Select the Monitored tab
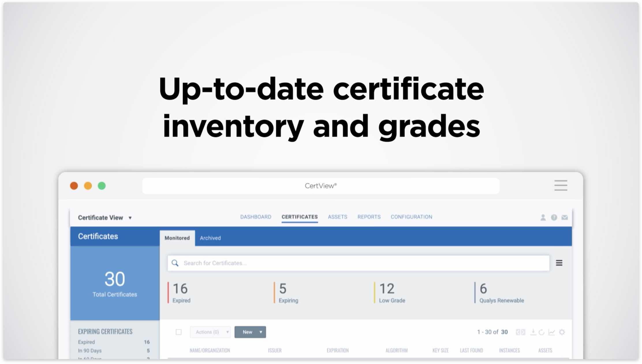This screenshot has height=364, width=642. tap(177, 238)
